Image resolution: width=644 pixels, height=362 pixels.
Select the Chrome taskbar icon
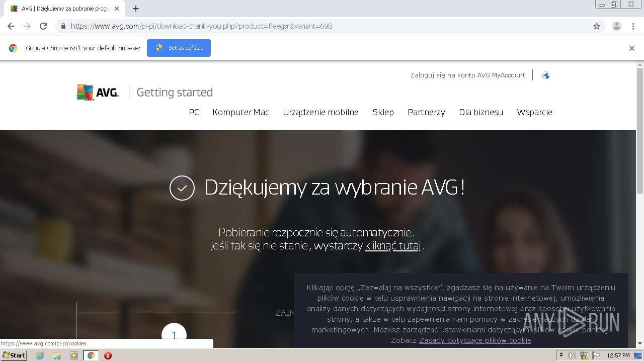click(x=91, y=355)
